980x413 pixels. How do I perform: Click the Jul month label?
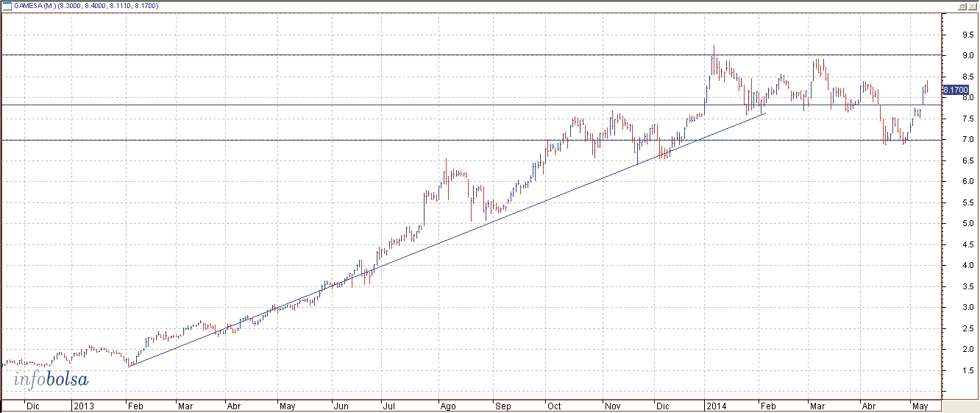389,406
